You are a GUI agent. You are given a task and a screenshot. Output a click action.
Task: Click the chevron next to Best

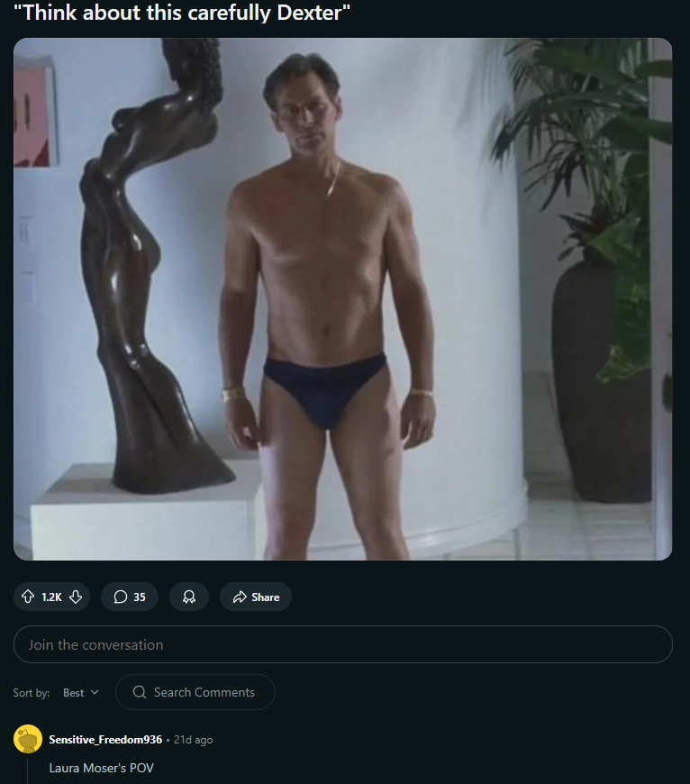[x=95, y=692]
